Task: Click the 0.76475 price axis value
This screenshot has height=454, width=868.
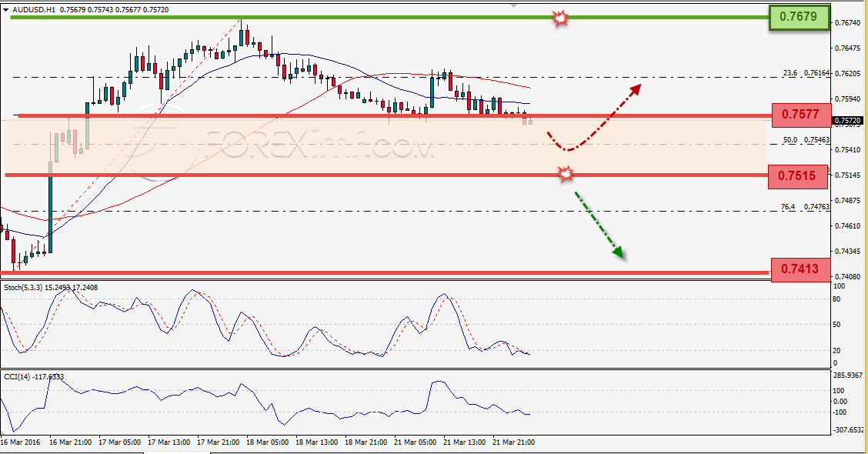Action: pos(847,48)
